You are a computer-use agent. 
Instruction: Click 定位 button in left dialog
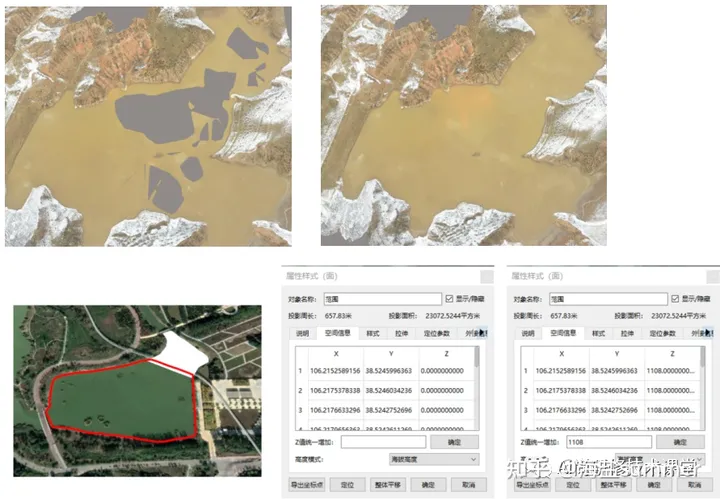(x=348, y=485)
